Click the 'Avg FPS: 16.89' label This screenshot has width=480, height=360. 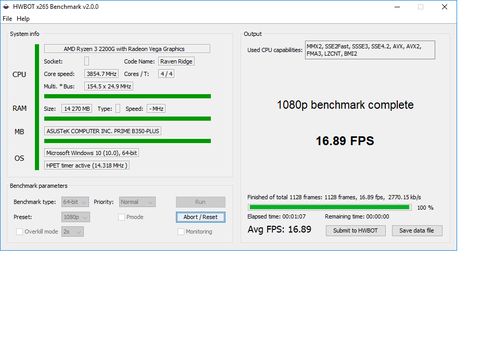pyautogui.click(x=279, y=229)
